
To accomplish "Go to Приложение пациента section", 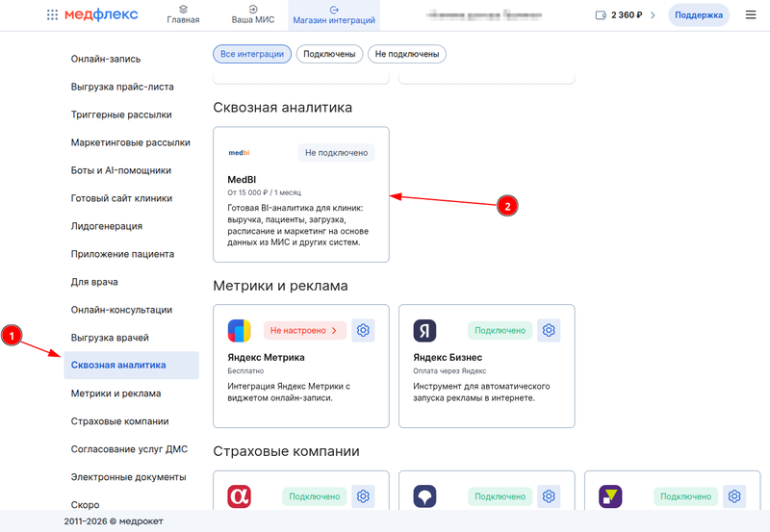I will 122,254.
